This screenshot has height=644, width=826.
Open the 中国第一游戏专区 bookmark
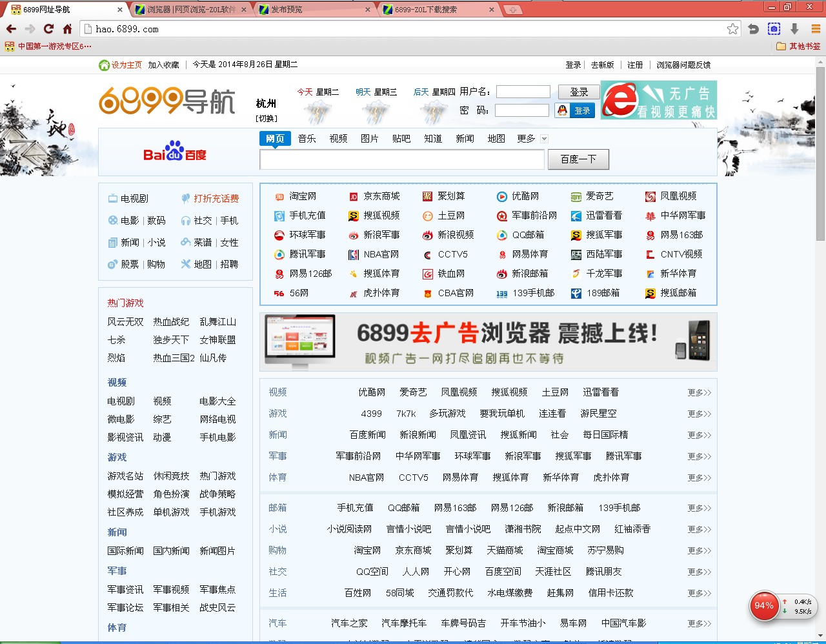pyautogui.click(x=49, y=46)
